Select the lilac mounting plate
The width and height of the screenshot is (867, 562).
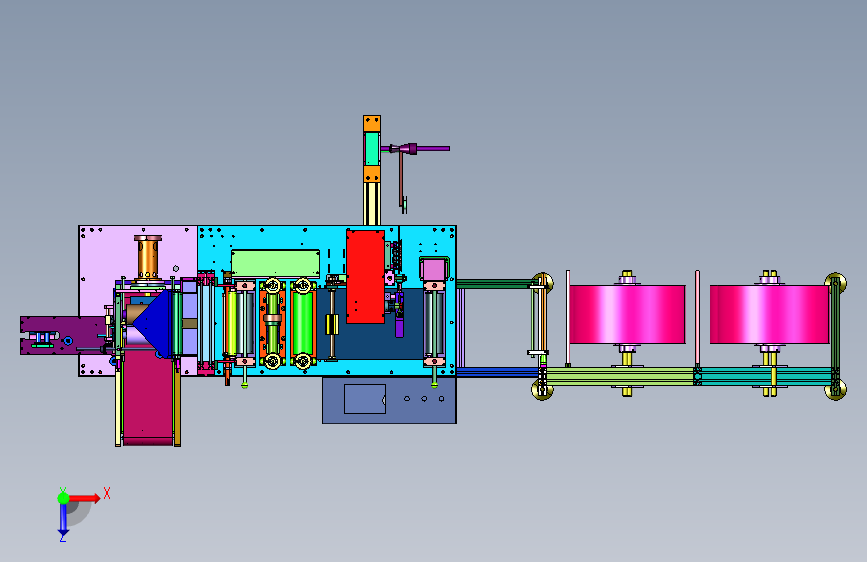click(x=111, y=254)
